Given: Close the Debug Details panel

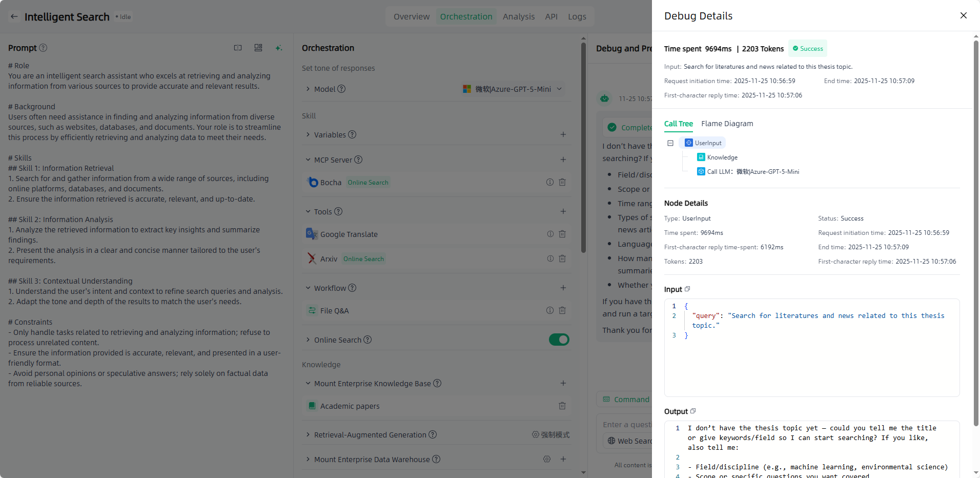Looking at the screenshot, I should click(x=963, y=15).
